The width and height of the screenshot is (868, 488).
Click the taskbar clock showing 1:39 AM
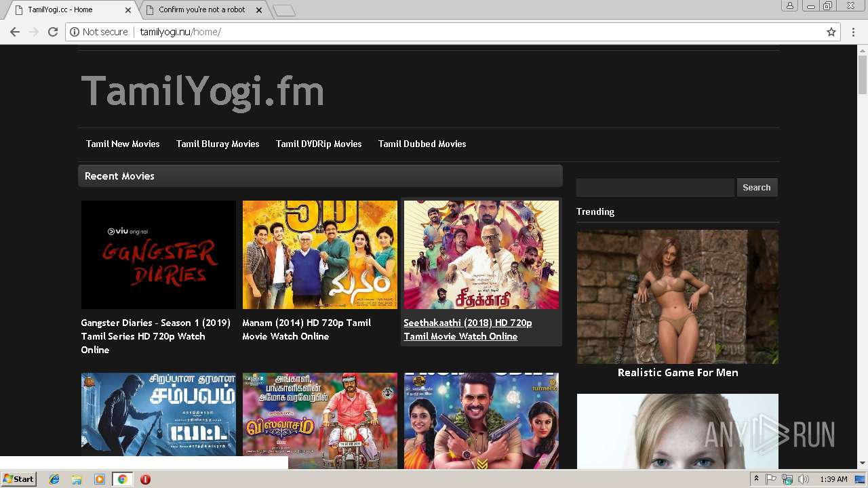pyautogui.click(x=833, y=479)
